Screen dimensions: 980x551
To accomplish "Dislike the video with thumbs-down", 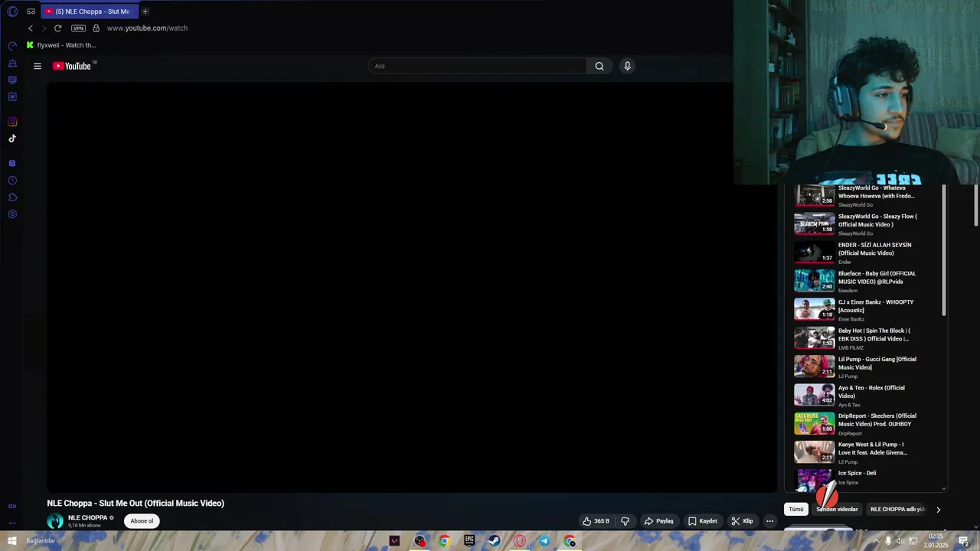I will pyautogui.click(x=625, y=521).
